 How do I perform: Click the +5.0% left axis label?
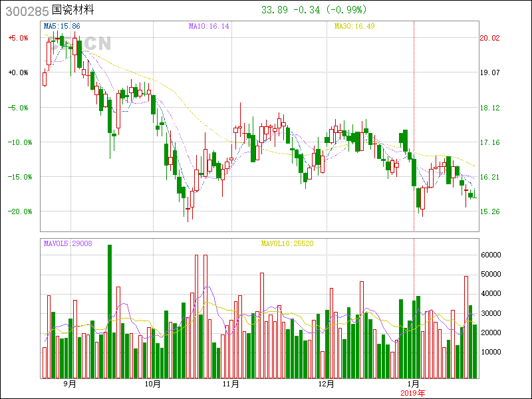[19, 38]
